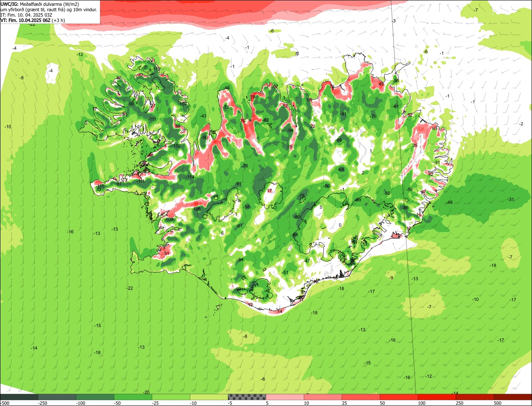The width and height of the screenshot is (532, 406).
Task: Pick the 10 to 25 pink legend swatch
Action: tap(323, 397)
